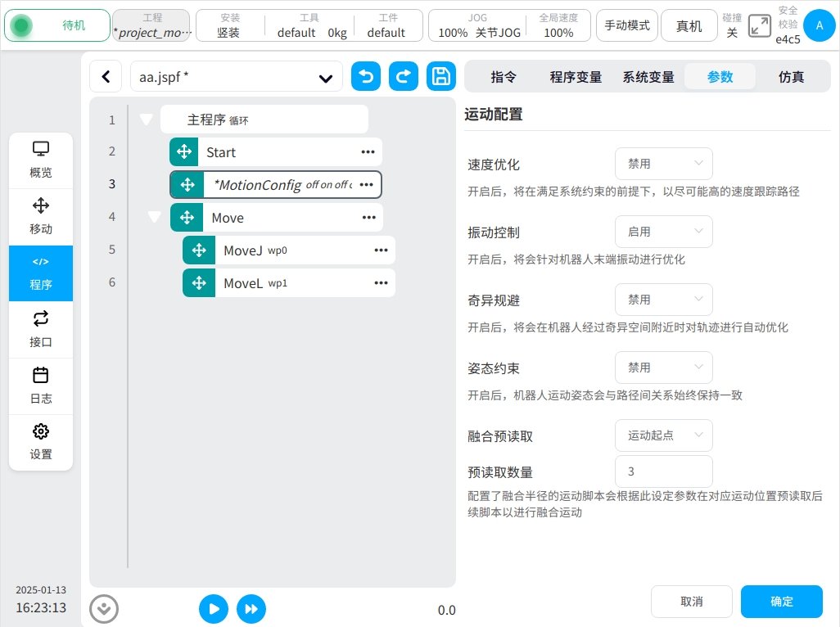Open the 速度优化 dropdown
The height and width of the screenshot is (627, 840).
coord(663,164)
